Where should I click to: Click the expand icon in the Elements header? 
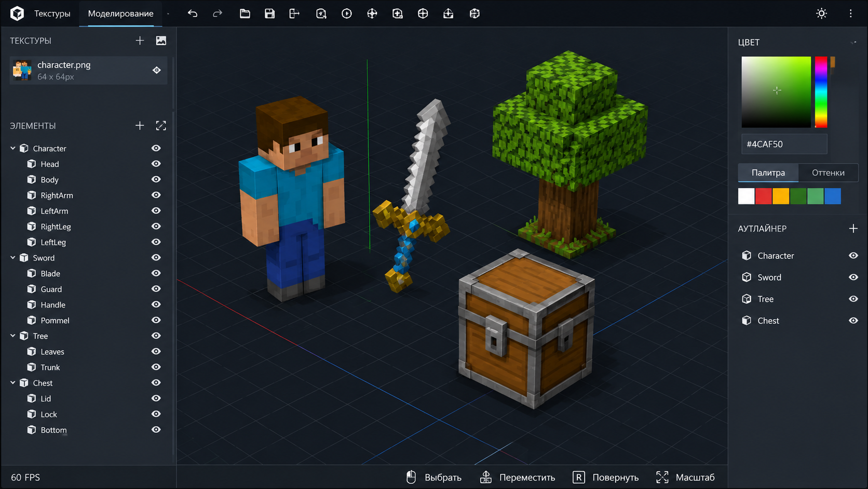(161, 126)
